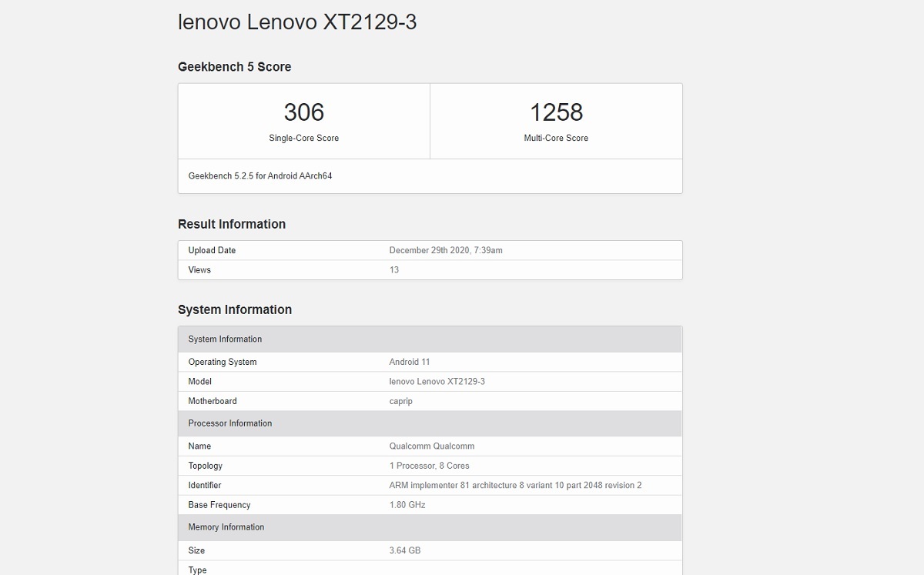Image resolution: width=924 pixels, height=575 pixels.
Task: Click the topology value 1 Processor, 8 Cores
Action: tap(429, 466)
